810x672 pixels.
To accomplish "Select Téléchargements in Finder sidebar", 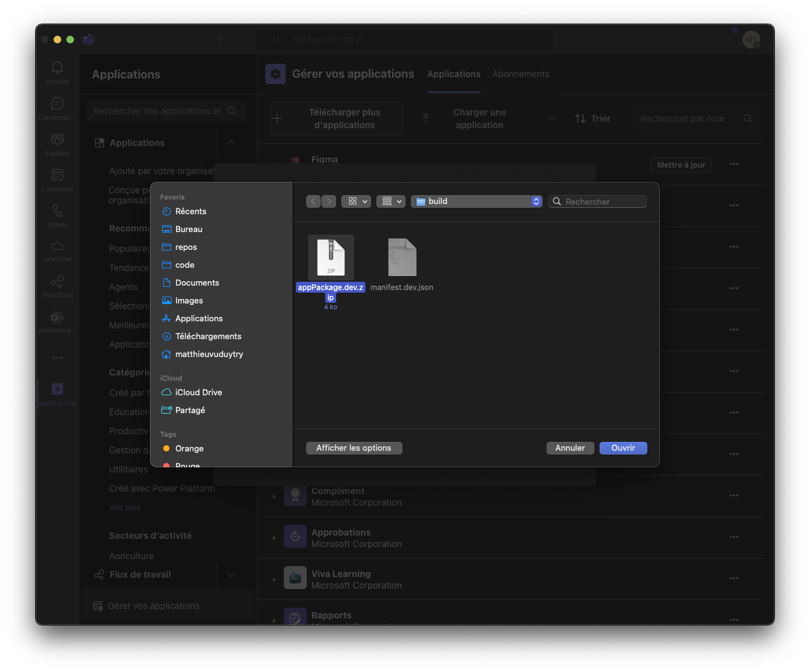I will pos(208,336).
